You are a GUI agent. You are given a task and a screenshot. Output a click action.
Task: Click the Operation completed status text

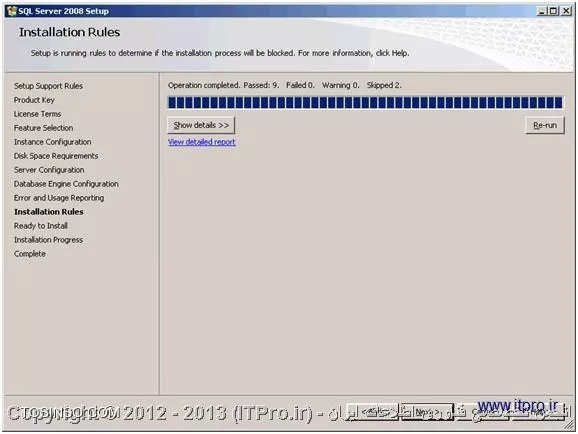coord(285,85)
